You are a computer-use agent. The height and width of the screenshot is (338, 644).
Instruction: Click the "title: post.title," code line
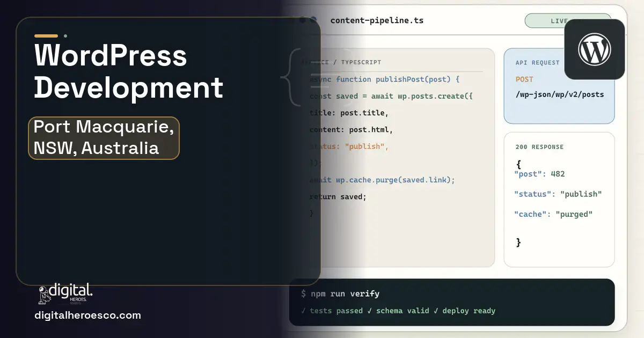(x=349, y=113)
